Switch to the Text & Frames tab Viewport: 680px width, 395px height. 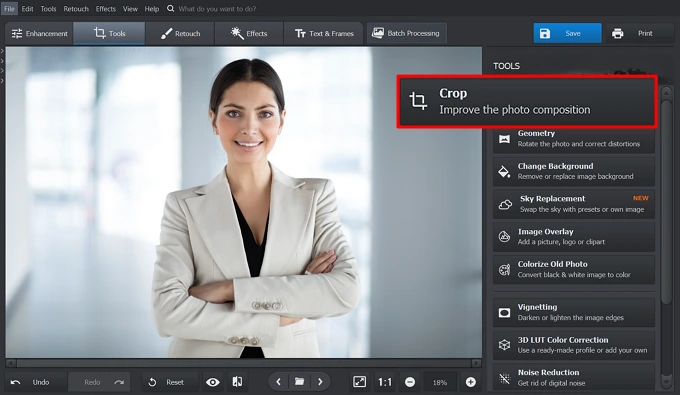tap(323, 33)
